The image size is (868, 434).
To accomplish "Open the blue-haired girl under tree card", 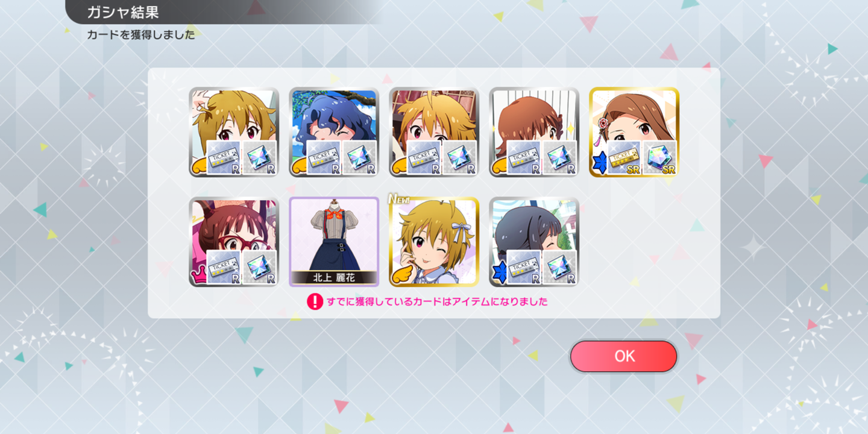I will (x=334, y=132).
